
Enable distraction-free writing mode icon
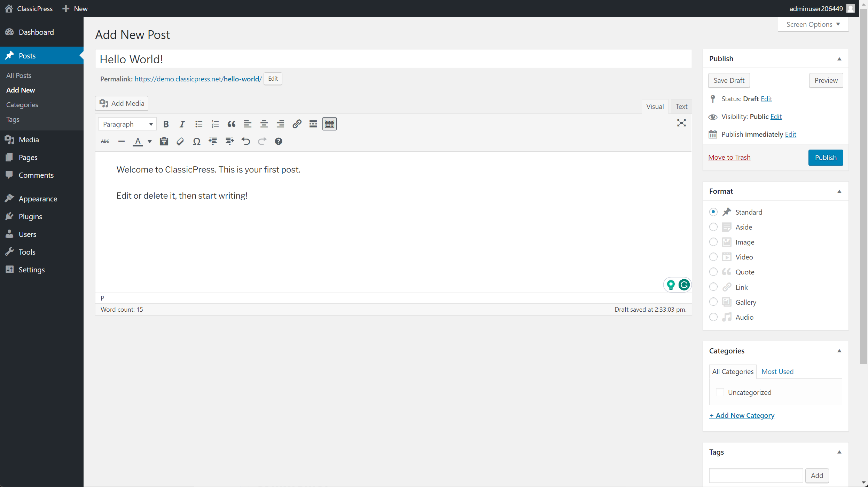pyautogui.click(x=681, y=123)
